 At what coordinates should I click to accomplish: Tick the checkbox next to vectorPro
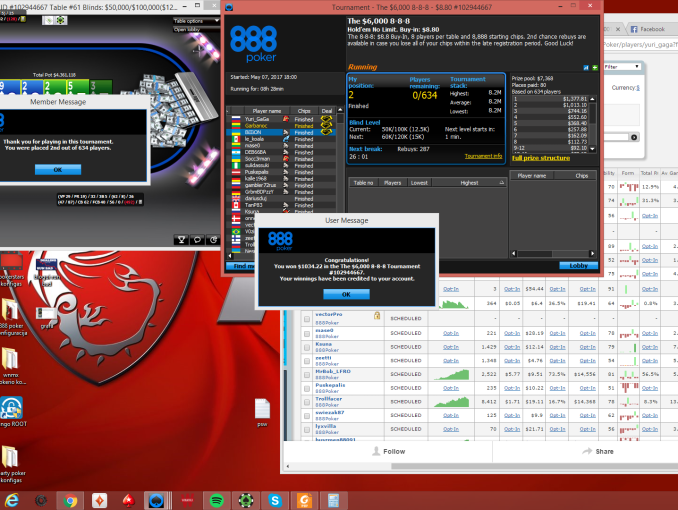307,317
